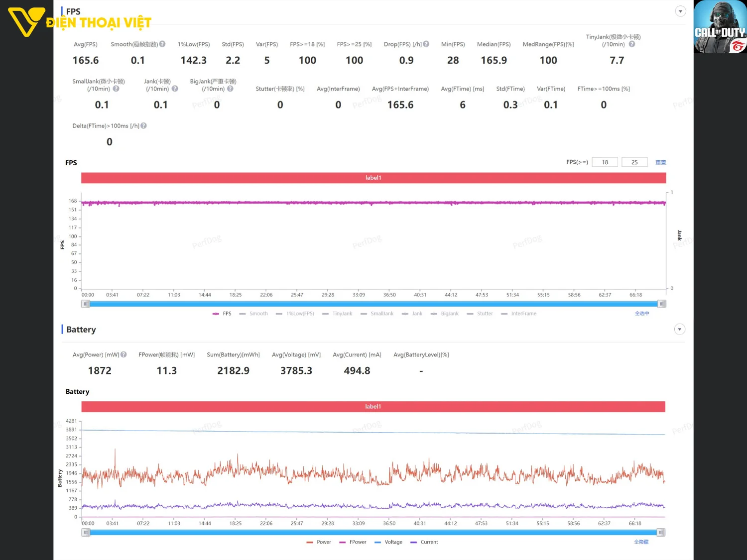Click help icon next to Smooth index
747x560 pixels.
tap(162, 44)
